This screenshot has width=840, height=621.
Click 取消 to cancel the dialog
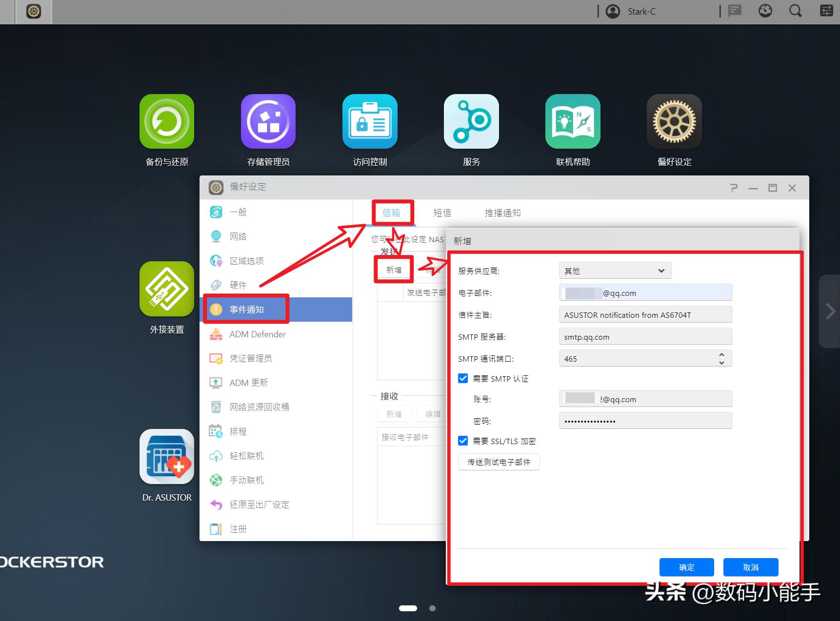point(751,567)
